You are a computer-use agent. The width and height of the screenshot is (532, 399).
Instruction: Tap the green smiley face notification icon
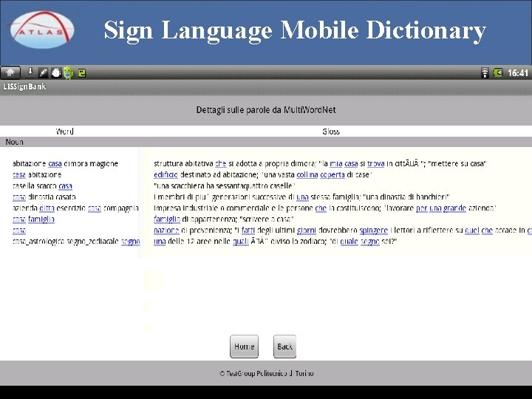[x=82, y=72]
